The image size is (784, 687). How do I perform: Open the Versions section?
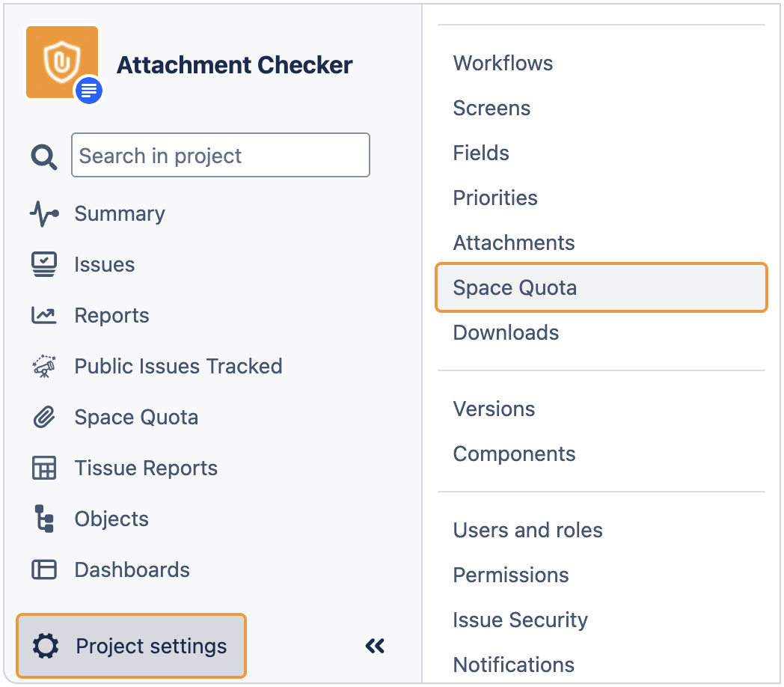coord(494,409)
